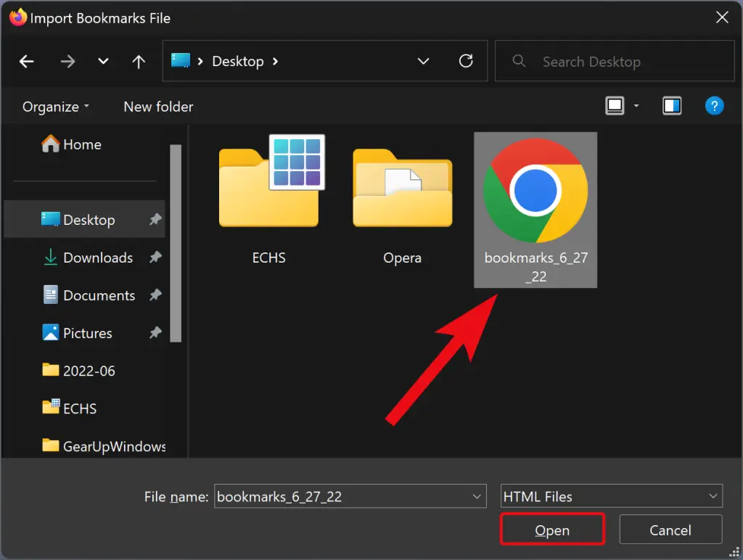The height and width of the screenshot is (560, 743).
Task: Open the blue Help question mark
Action: [x=715, y=106]
